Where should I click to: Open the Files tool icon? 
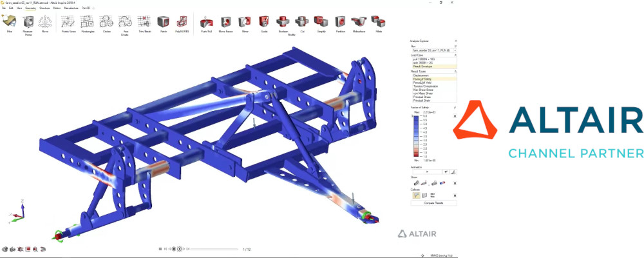[x=8, y=21]
